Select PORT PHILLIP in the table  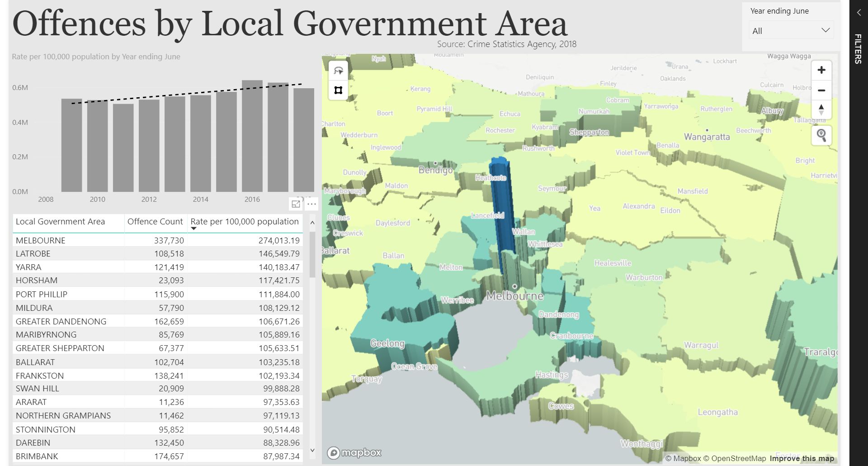click(158, 294)
